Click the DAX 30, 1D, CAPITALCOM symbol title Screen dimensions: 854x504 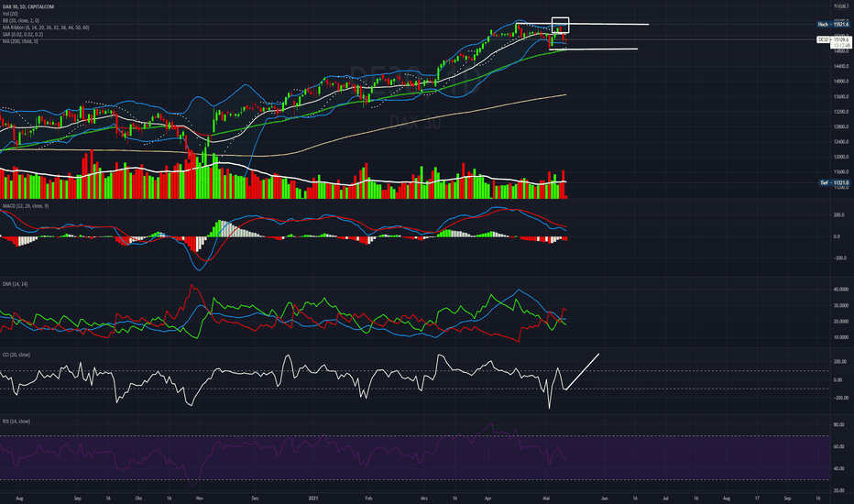point(27,6)
